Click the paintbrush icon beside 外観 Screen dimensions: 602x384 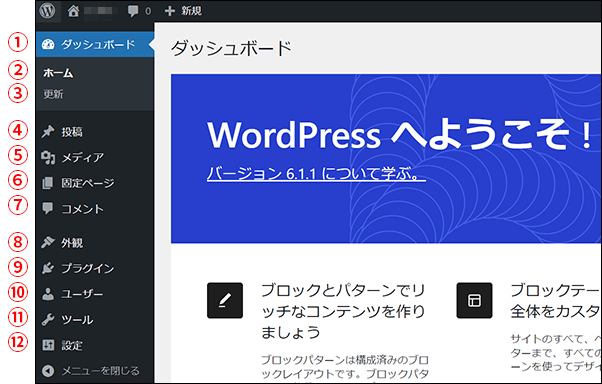point(48,242)
